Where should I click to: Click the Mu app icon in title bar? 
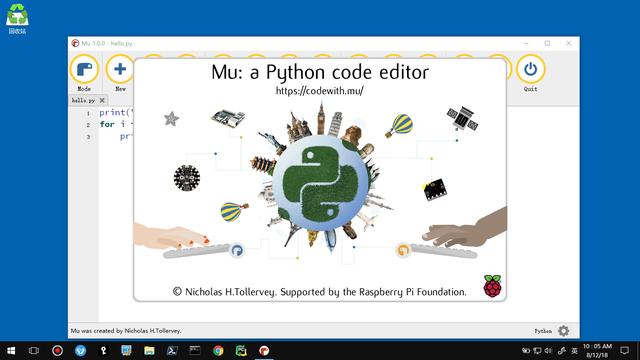75,43
